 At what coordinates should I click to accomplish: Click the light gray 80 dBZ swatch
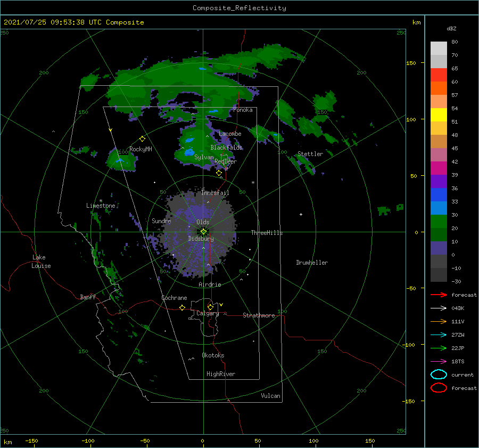[439, 48]
